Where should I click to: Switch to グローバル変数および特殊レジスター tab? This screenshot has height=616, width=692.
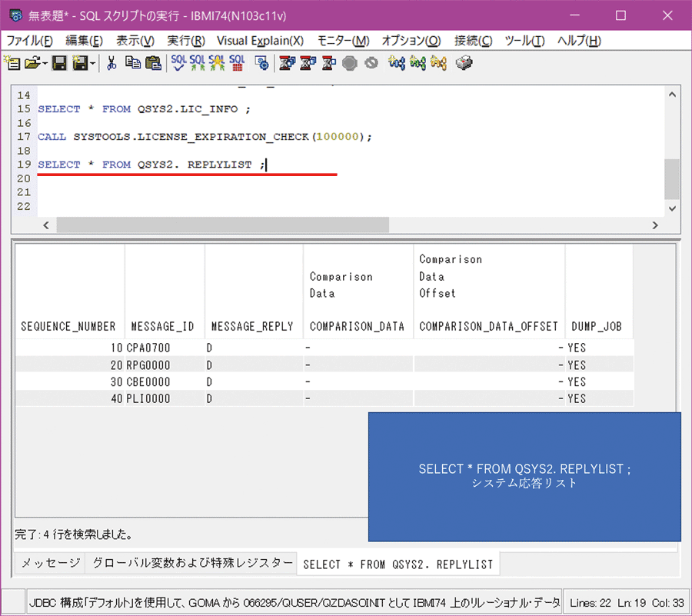[x=192, y=563]
